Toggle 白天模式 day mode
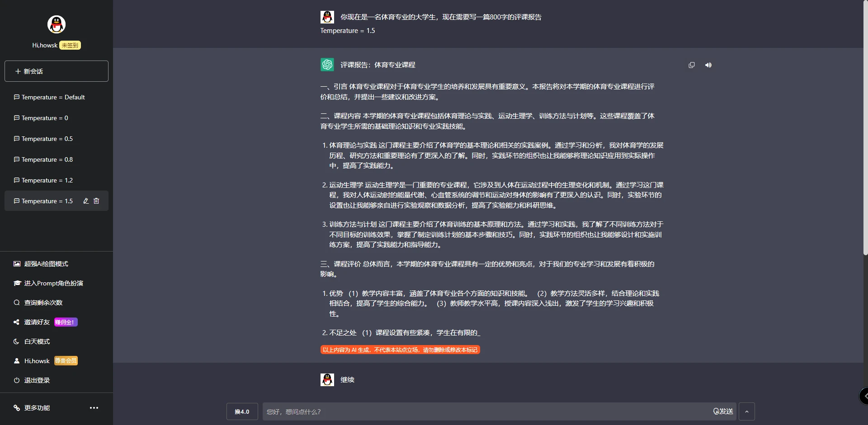The image size is (868, 425). tap(37, 341)
